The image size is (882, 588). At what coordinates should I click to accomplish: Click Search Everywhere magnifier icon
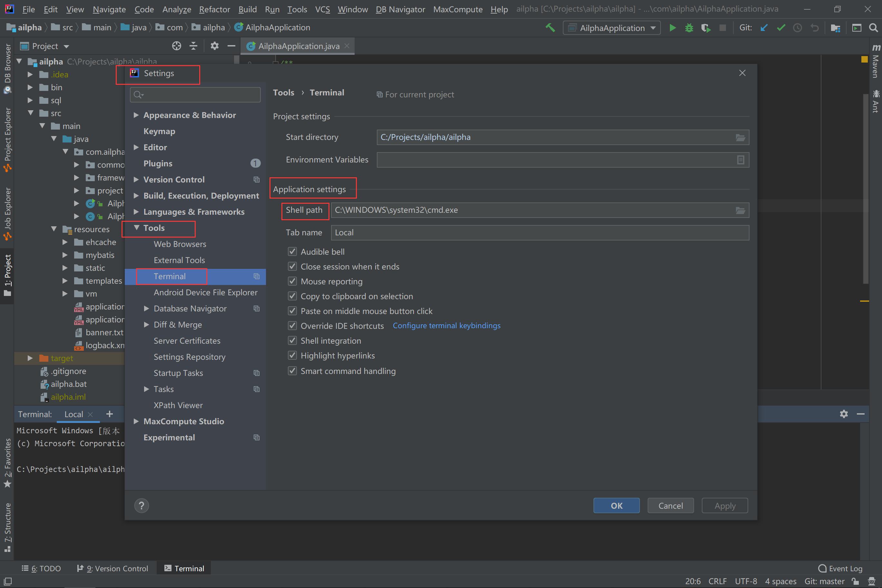(873, 28)
